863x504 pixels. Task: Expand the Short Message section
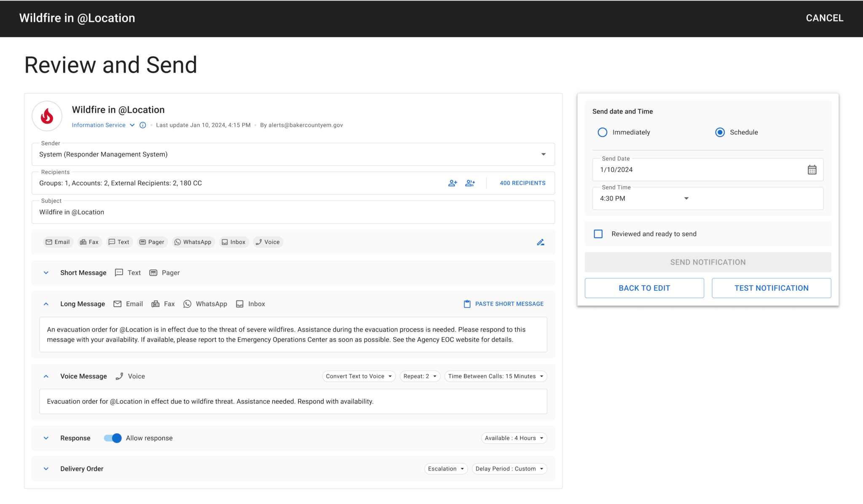[x=46, y=273]
